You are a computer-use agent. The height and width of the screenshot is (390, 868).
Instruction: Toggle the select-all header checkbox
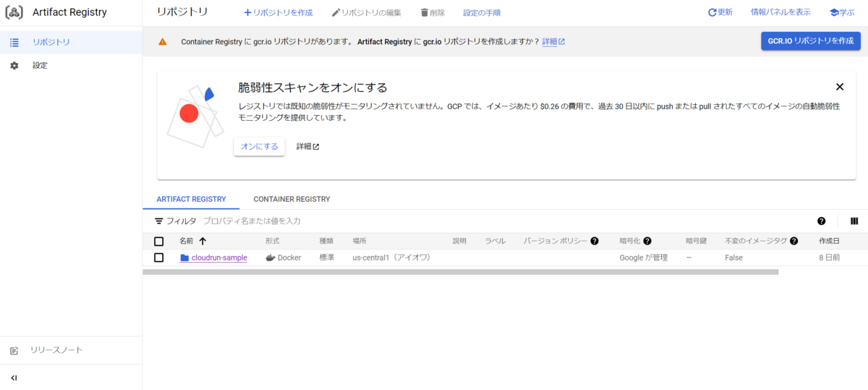(159, 241)
